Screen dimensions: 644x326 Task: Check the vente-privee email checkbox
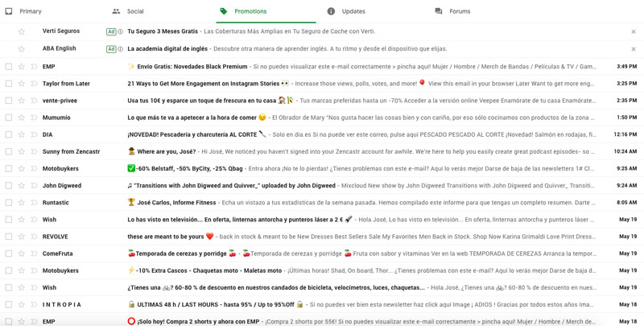pyautogui.click(x=9, y=101)
